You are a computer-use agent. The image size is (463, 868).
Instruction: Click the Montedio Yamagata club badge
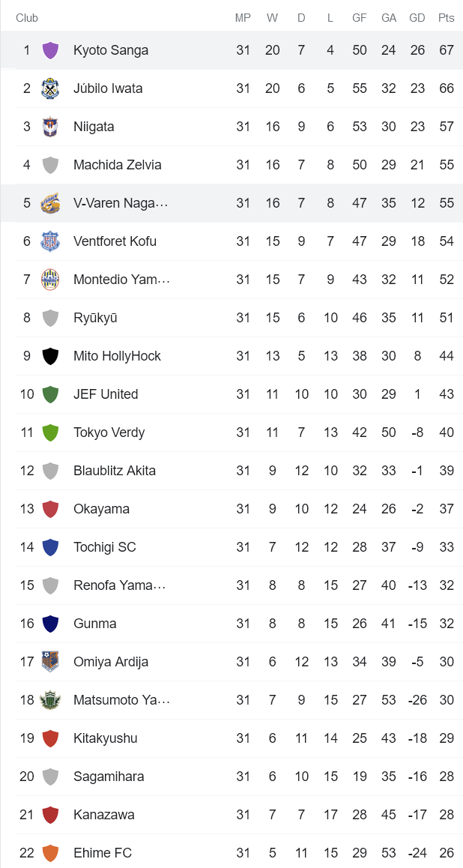[51, 279]
